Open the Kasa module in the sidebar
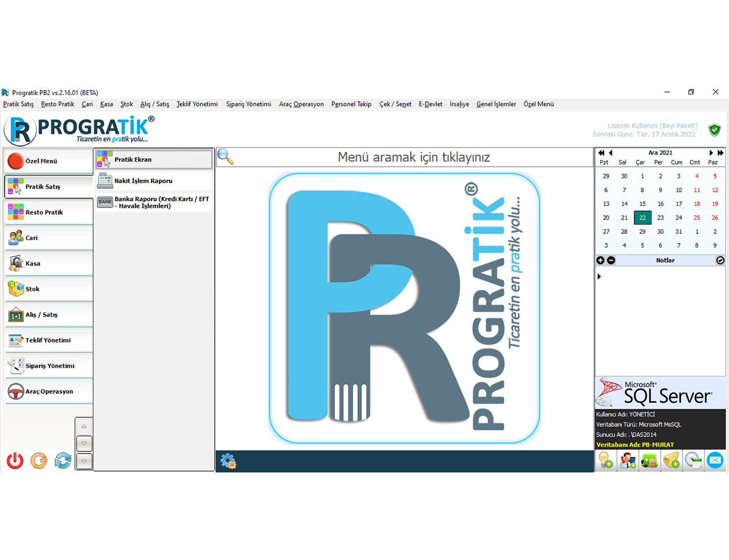Screen dimensions: 729x560 [48, 263]
